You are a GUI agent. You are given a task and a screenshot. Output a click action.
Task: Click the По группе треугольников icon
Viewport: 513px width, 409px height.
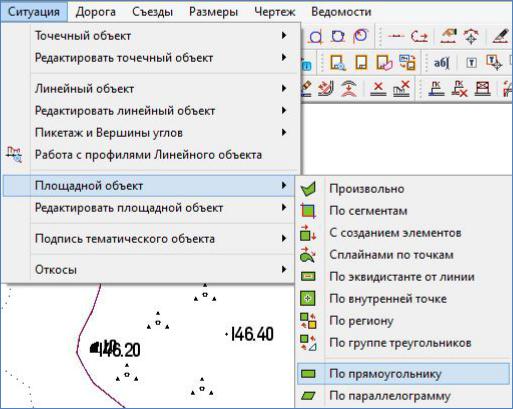click(x=308, y=343)
